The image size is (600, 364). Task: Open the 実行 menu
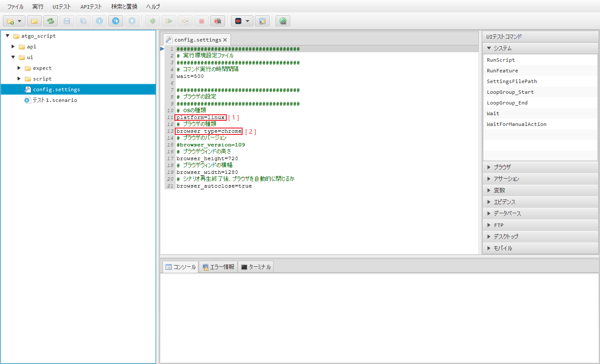pos(38,7)
